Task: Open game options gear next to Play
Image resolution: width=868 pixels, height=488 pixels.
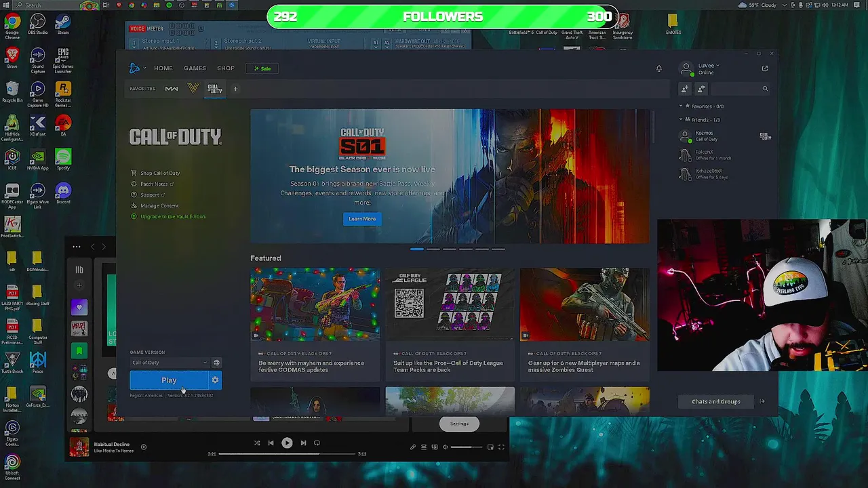Action: pos(216,380)
